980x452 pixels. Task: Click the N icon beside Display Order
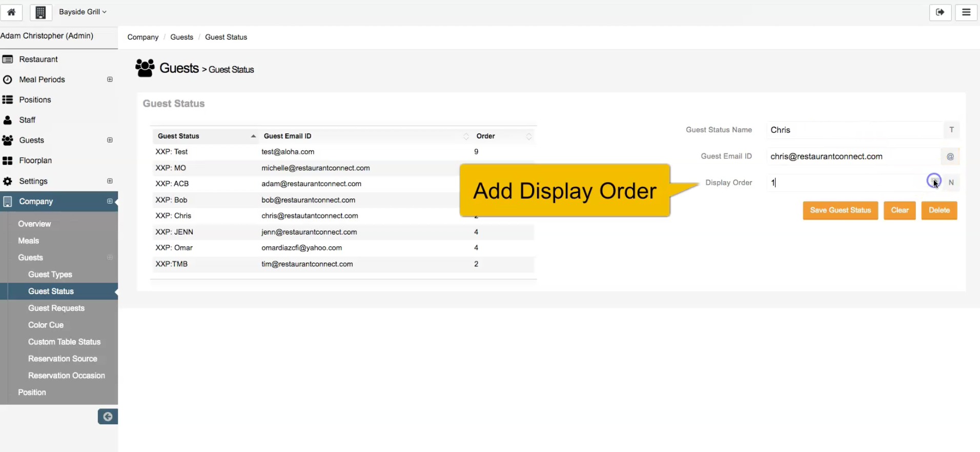pos(951,183)
